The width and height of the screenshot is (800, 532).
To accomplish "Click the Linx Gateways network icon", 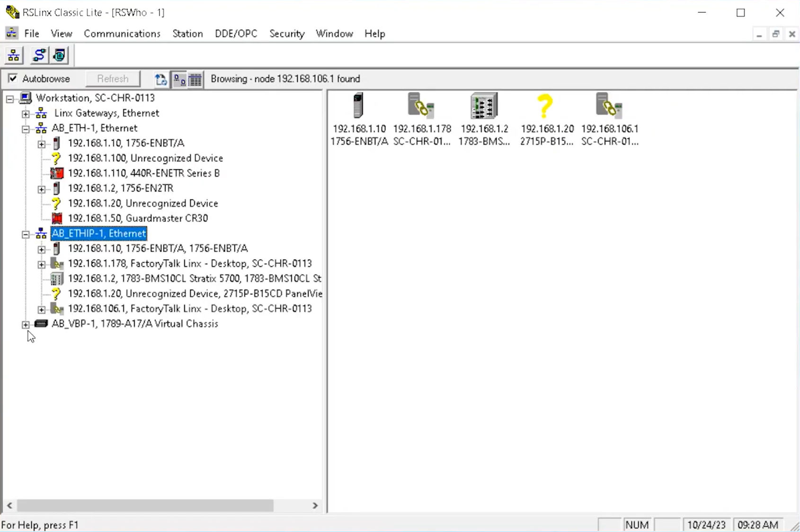I will click(x=42, y=113).
